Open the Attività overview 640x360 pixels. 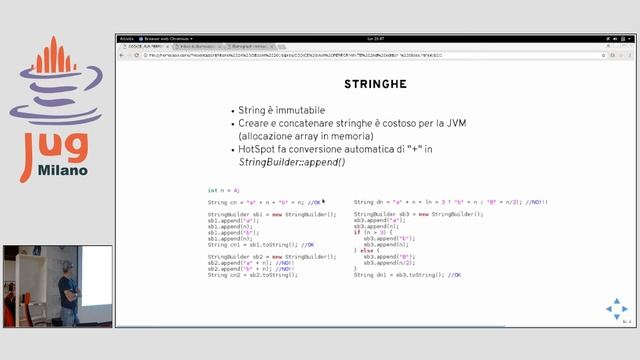click(x=127, y=39)
